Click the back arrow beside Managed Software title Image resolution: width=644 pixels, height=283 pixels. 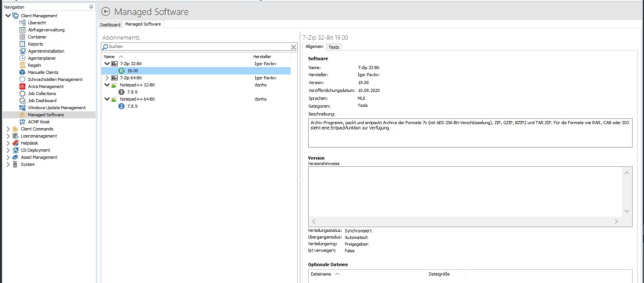click(105, 12)
